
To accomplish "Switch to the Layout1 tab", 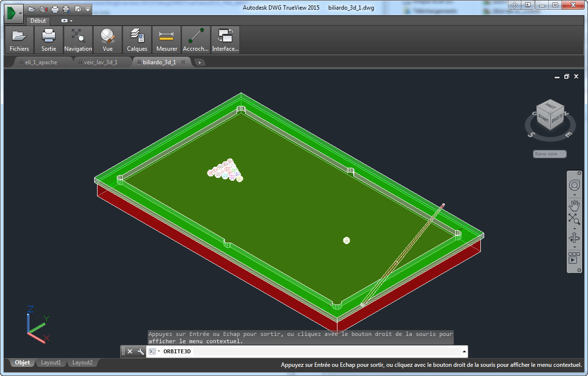I will (x=51, y=362).
